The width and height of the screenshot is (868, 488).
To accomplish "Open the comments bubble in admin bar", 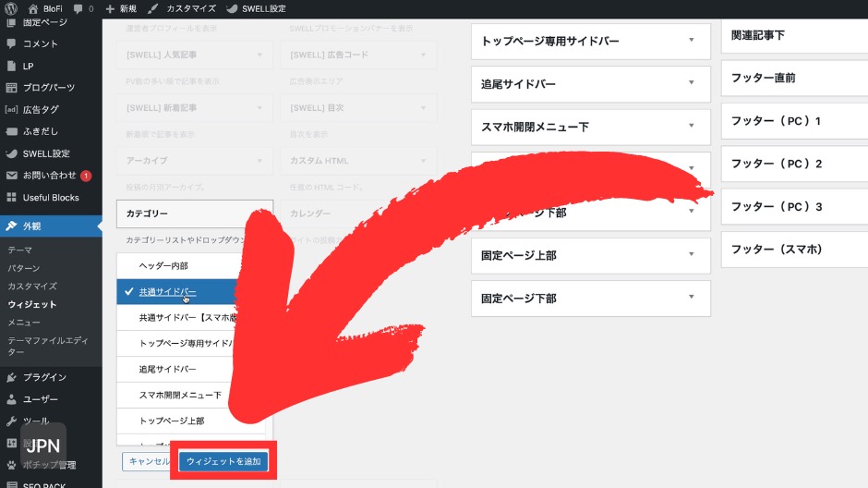I will (x=78, y=9).
